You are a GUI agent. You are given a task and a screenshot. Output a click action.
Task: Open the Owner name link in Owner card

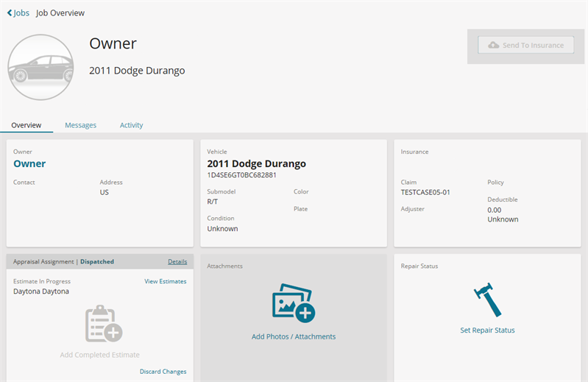point(29,164)
